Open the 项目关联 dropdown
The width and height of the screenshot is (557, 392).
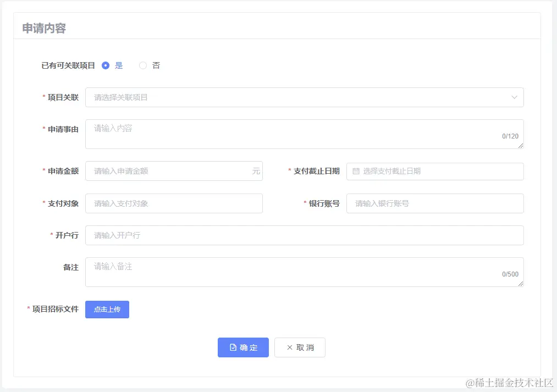tap(305, 97)
